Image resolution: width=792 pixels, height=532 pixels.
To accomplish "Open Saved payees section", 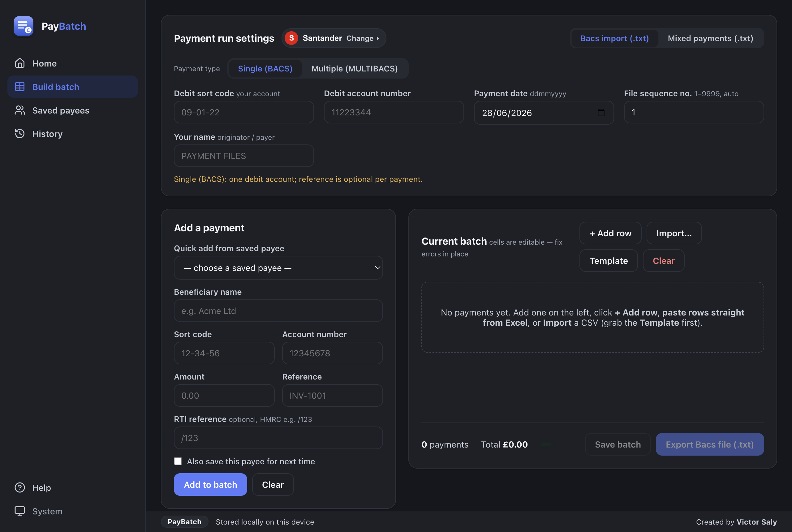I will 73,110.
